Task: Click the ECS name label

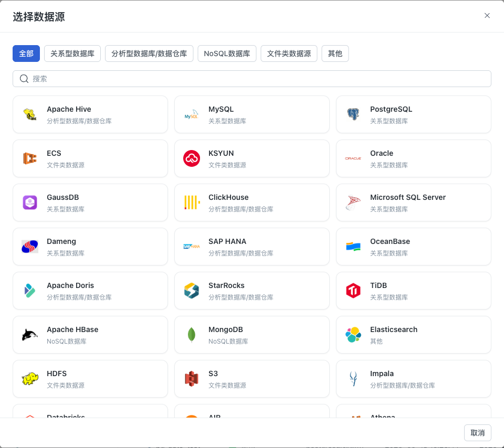Action: 54,153
